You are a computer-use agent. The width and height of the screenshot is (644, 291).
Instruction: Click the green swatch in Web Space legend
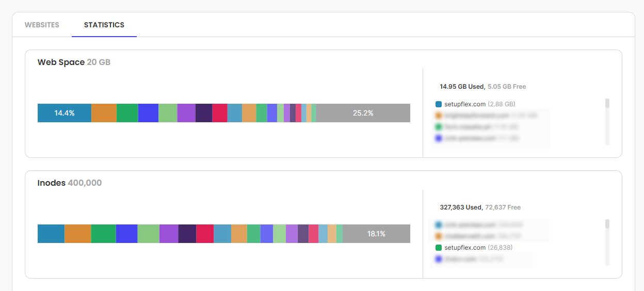click(x=439, y=127)
